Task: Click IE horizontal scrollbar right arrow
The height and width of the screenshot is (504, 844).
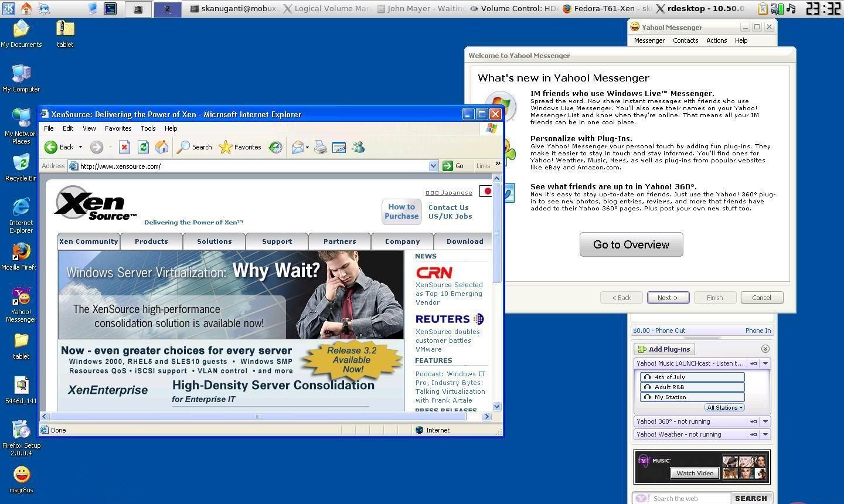Action: [x=486, y=416]
